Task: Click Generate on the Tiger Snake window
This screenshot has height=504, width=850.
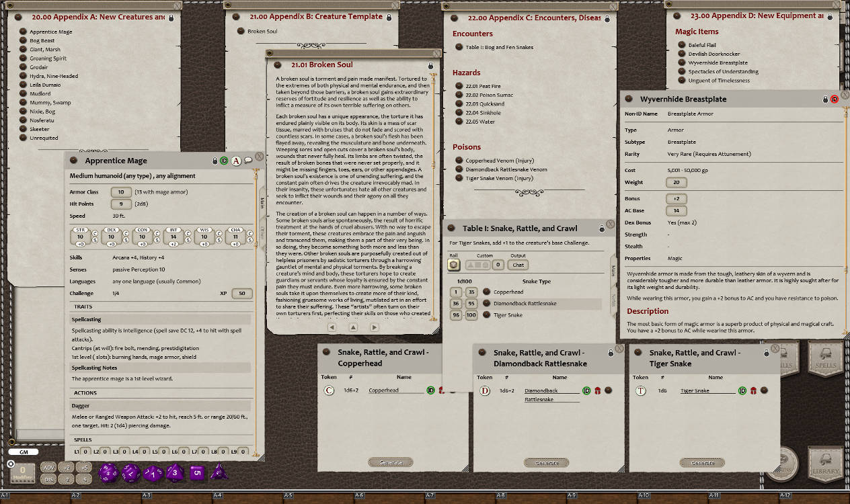Action: [x=702, y=462]
